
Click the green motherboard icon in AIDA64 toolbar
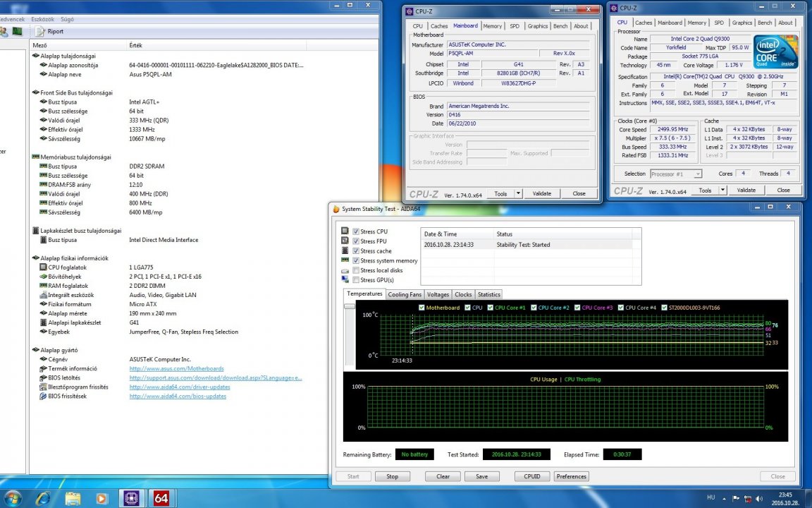17,32
